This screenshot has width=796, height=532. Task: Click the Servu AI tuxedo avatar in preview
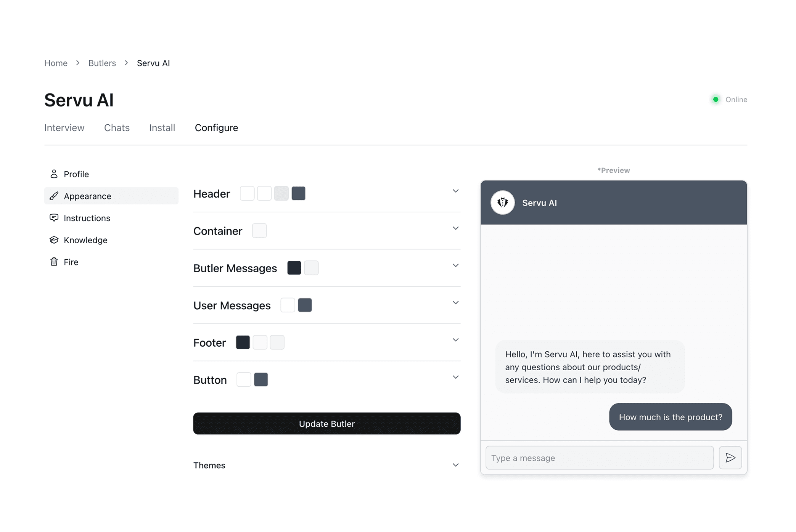[503, 203]
